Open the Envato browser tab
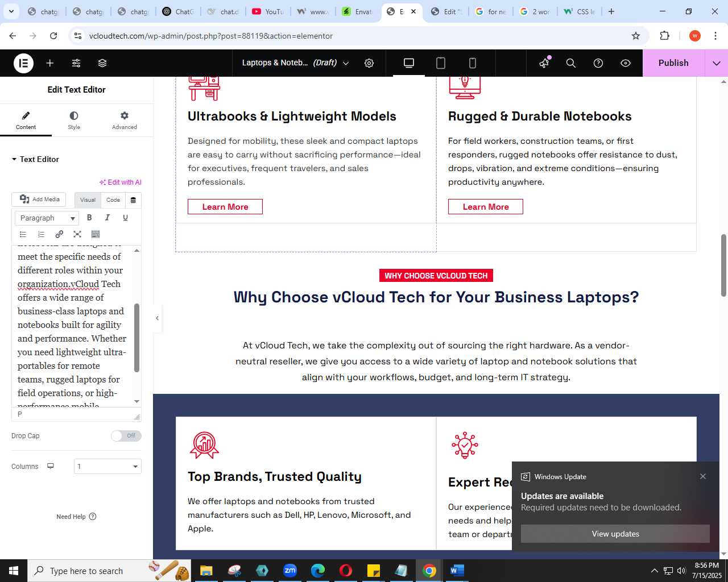Screen dimensions: 728x582 [x=358, y=11]
